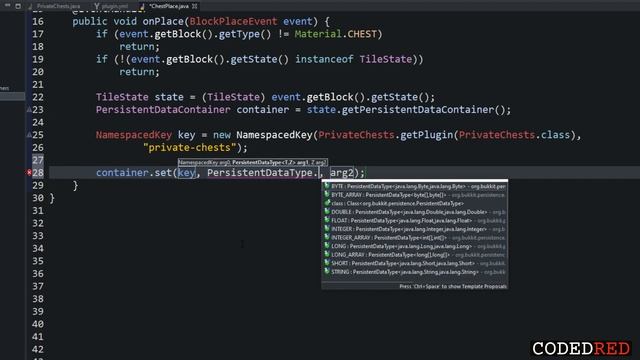Click the maximize view icon at top left
The image size is (640, 360).
click(18, 6)
